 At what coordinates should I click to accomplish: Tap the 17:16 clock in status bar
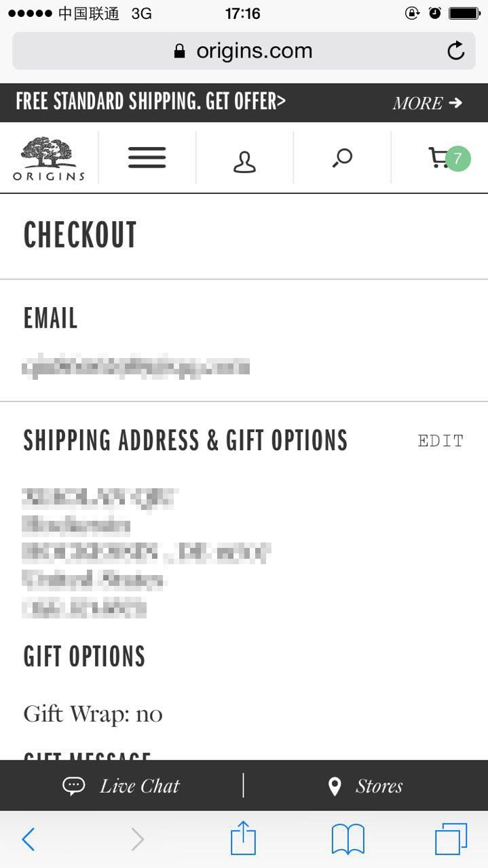[x=242, y=13]
